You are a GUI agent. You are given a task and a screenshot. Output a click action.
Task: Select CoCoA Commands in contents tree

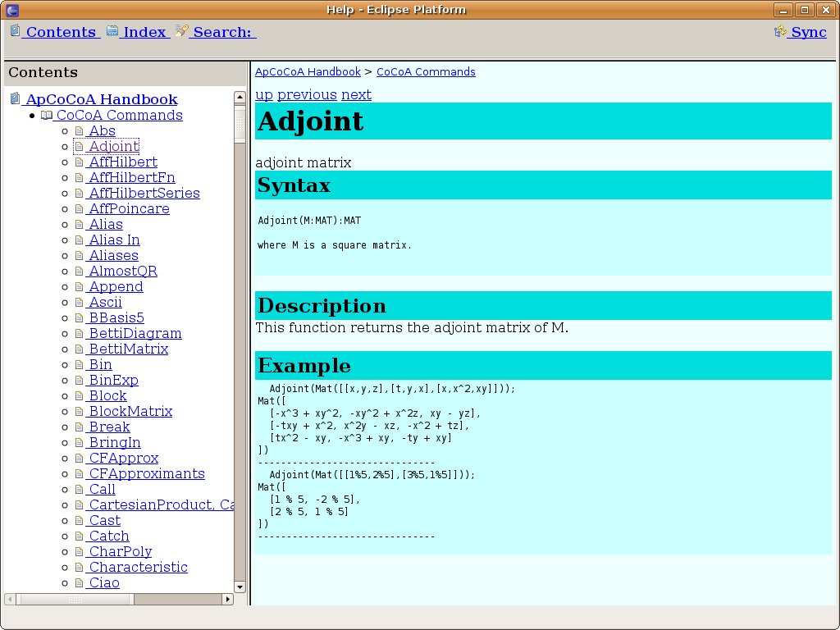tap(119, 115)
